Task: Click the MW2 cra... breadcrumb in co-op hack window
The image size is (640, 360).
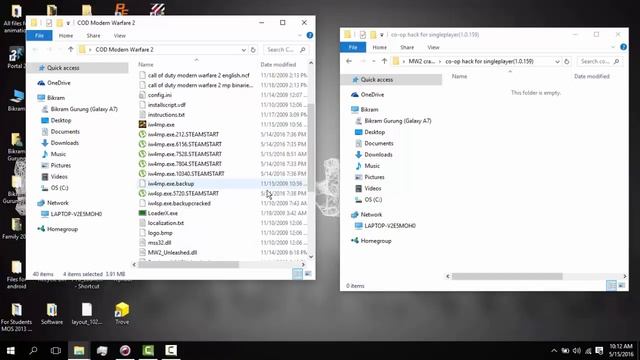Action: [422, 62]
